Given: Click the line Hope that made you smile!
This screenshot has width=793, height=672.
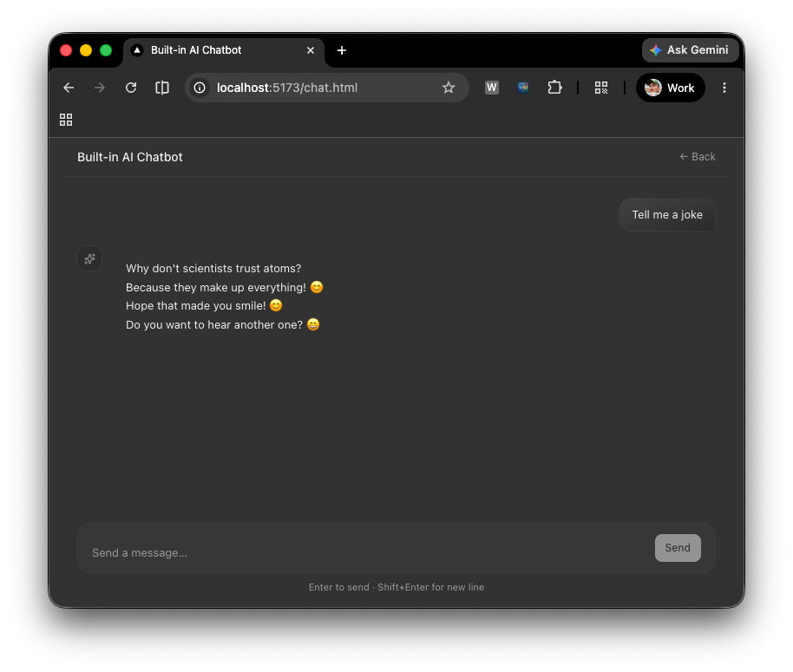Looking at the screenshot, I should 204,306.
